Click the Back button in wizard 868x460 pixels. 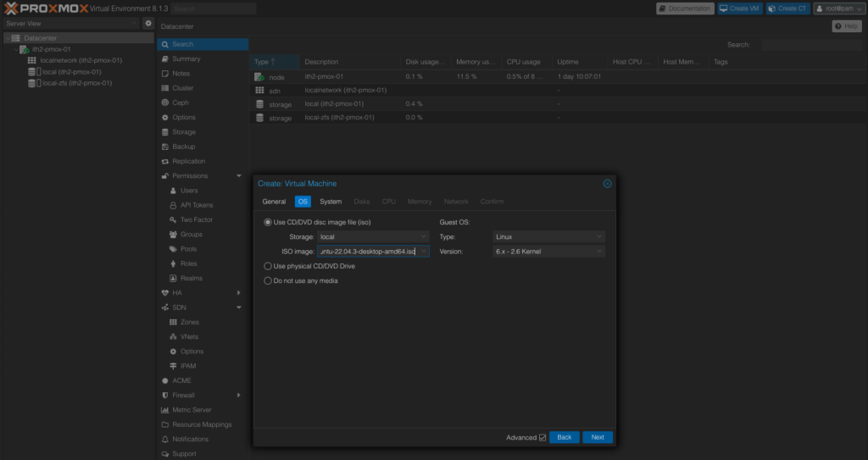[x=564, y=437]
